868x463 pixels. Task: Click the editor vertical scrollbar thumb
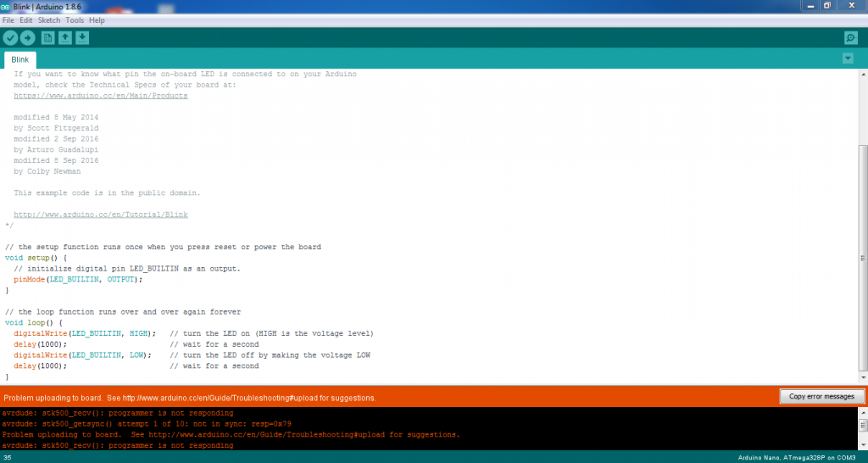click(x=862, y=258)
